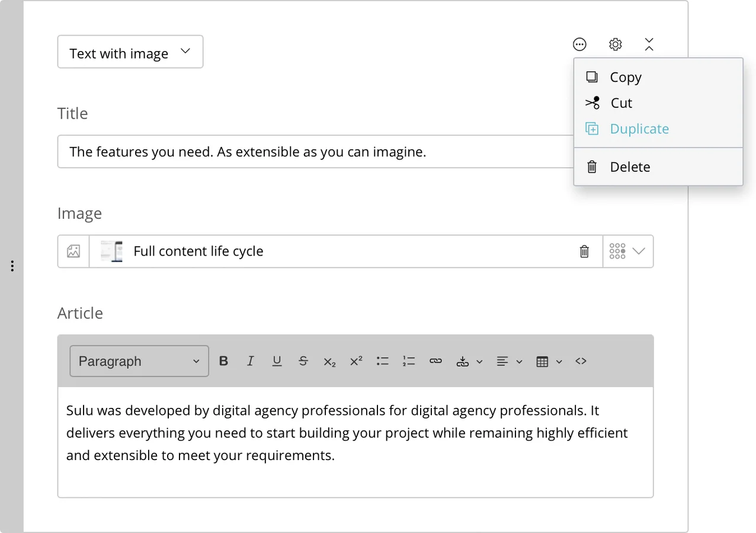Remove the Full content life cycle image

584,251
